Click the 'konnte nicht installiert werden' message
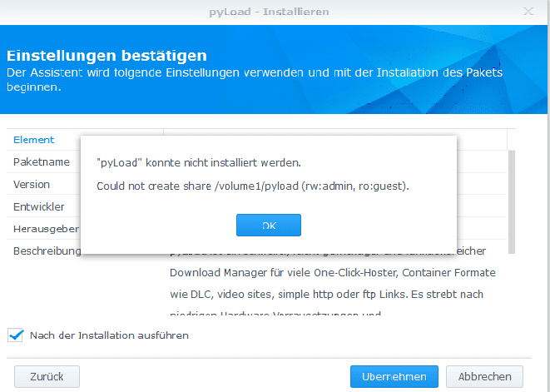 199,163
